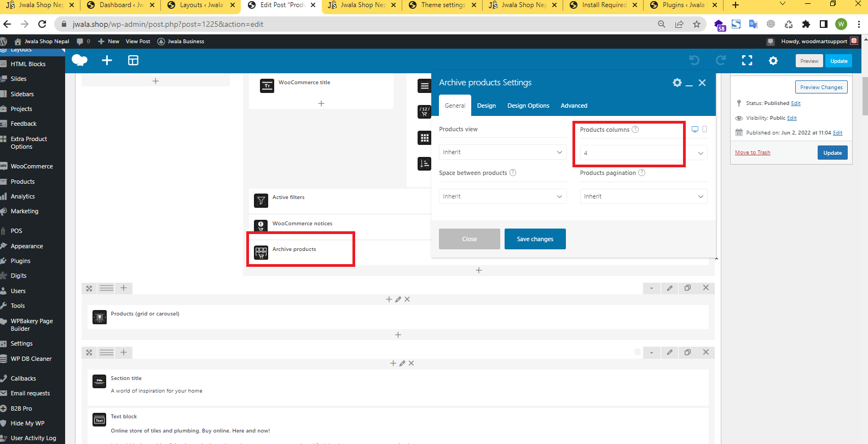Screen dimensions: 868x444
Task: Click Edit link next to Visibility Public
Action: (792, 118)
